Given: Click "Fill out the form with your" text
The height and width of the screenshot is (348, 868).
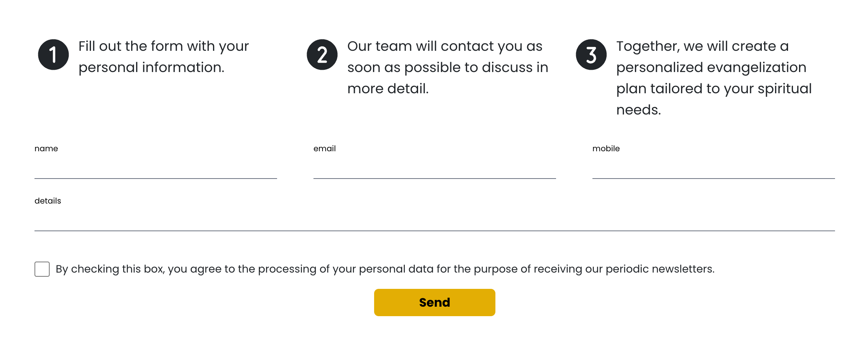Looking at the screenshot, I should click(x=163, y=46).
